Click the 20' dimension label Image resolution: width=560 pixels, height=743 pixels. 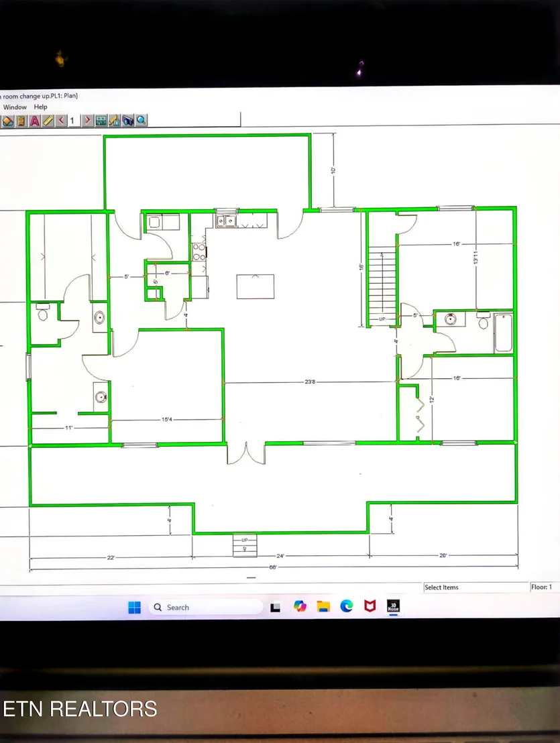443,555
